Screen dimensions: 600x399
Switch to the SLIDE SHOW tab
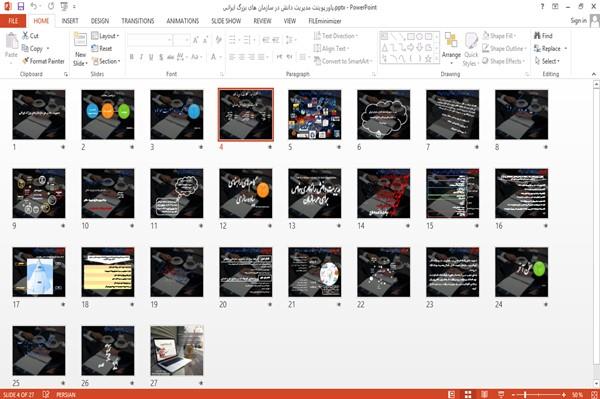226,21
